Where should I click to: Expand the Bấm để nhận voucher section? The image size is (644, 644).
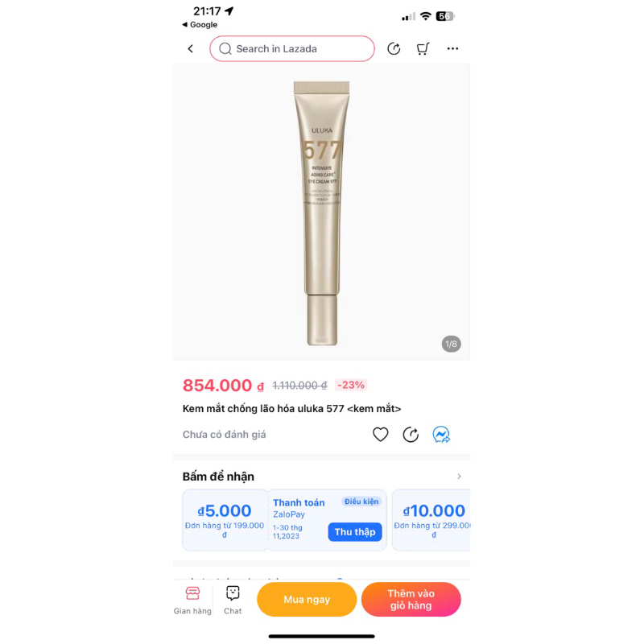tap(459, 477)
